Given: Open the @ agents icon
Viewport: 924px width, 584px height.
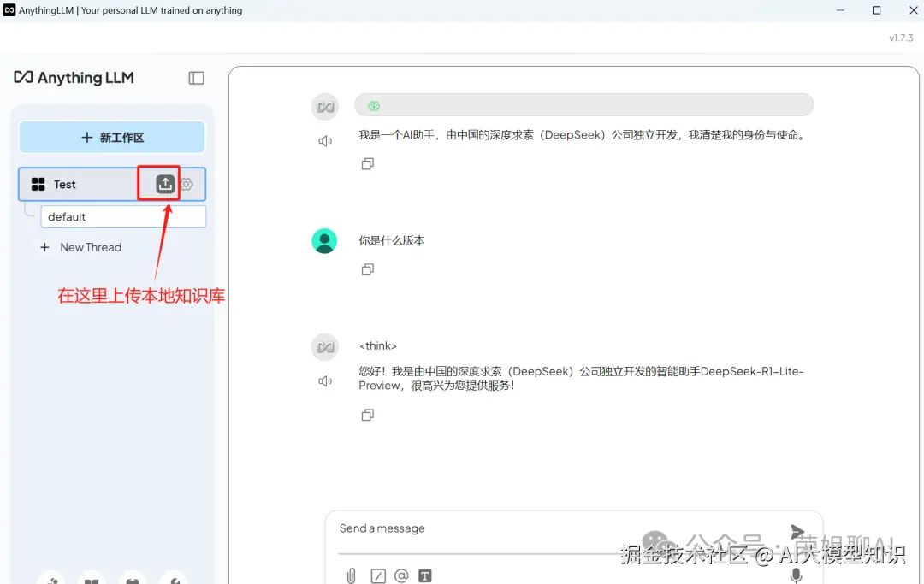Looking at the screenshot, I should (401, 575).
